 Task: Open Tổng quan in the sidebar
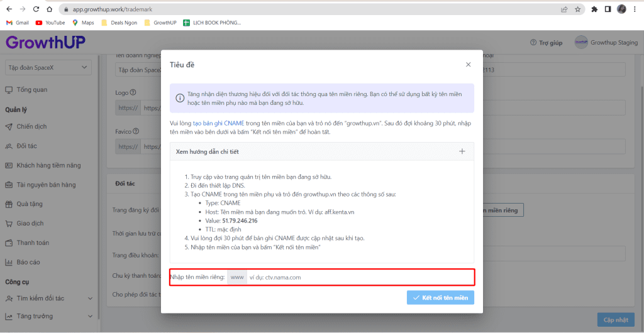31,90
